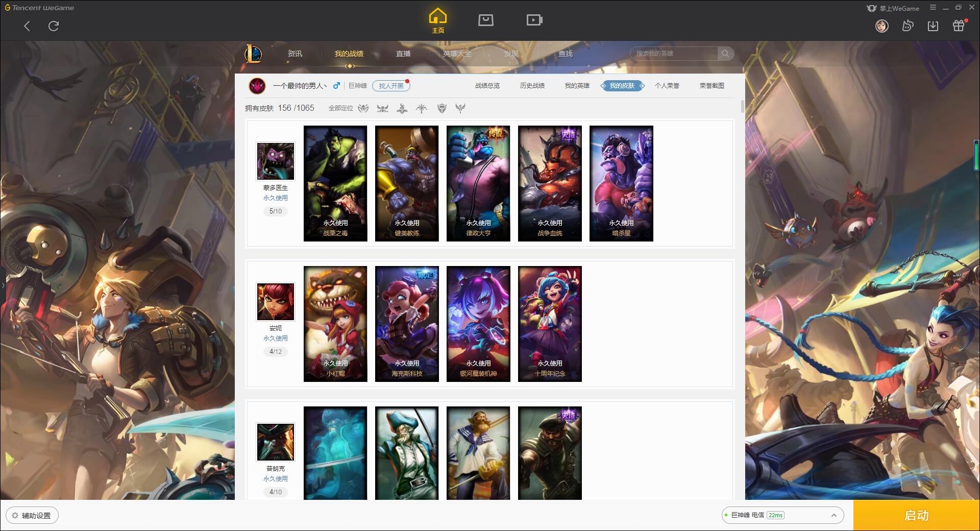This screenshot has height=531, width=980.
Task: Filter skins by marksman bow icon
Action: click(422, 108)
